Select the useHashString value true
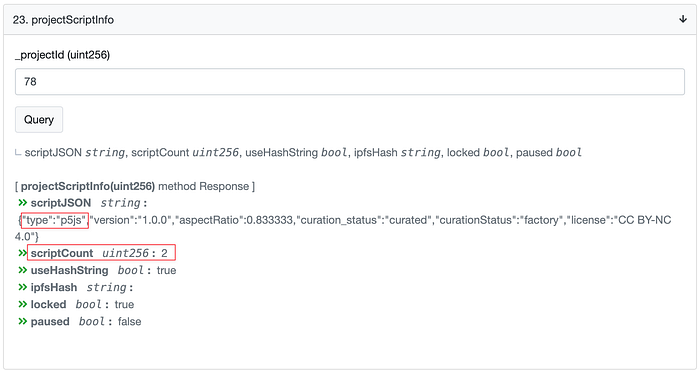The width and height of the screenshot is (700, 374). click(x=167, y=270)
